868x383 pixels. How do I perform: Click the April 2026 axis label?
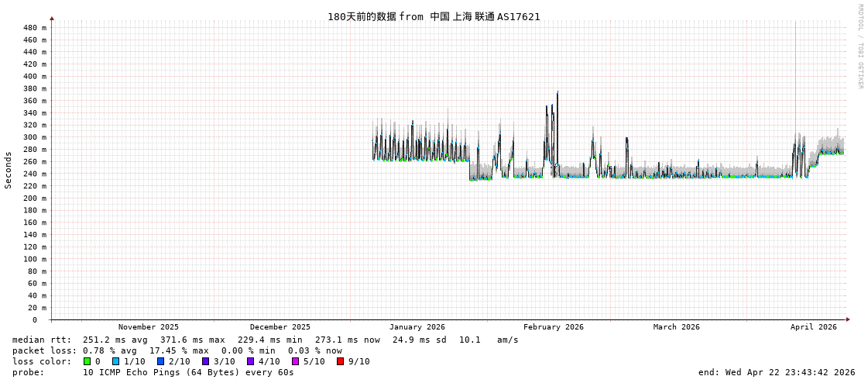[813, 327]
